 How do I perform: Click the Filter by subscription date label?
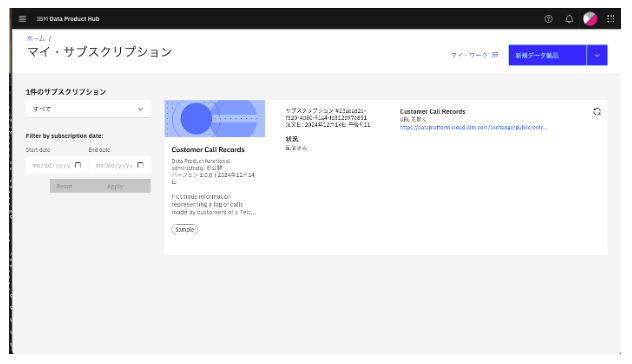tap(64, 136)
